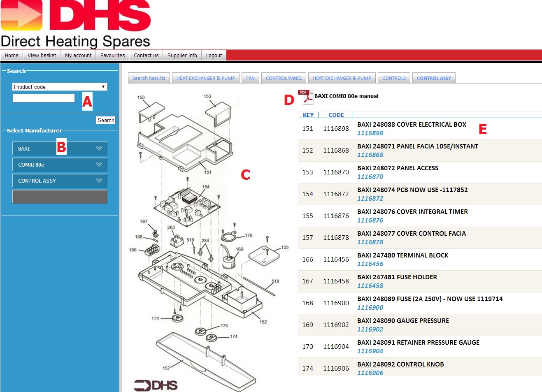Click the Search button
Viewport: 542px width, 392px height.
(x=106, y=120)
